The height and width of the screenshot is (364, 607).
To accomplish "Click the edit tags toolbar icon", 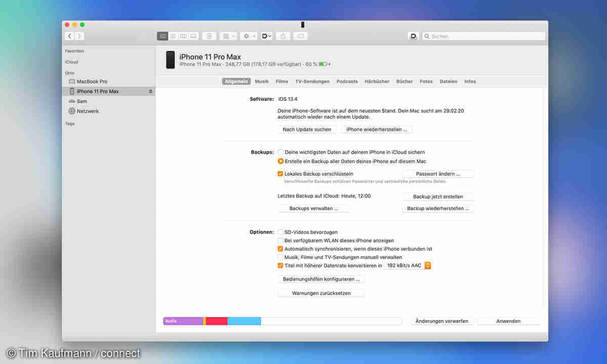I will (x=300, y=36).
